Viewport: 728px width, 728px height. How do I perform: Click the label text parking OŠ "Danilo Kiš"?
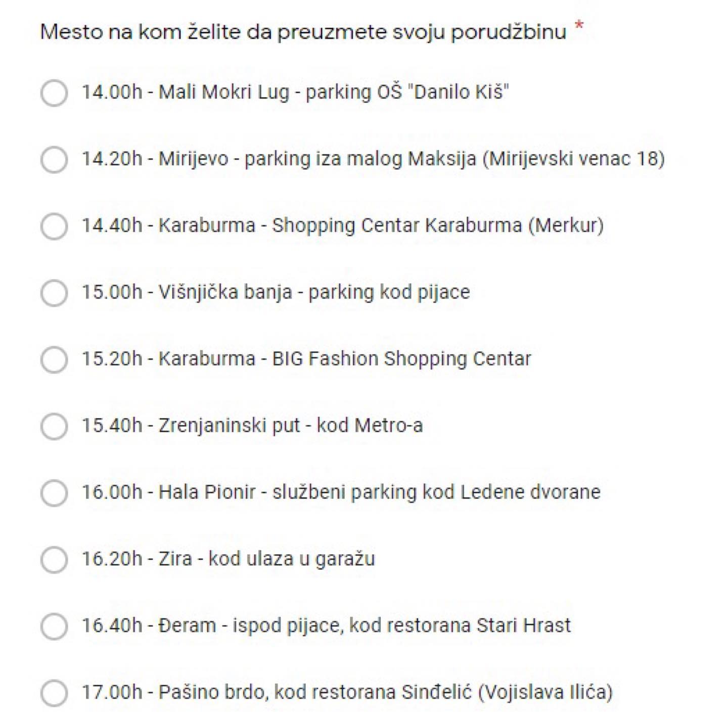pyautogui.click(x=407, y=93)
